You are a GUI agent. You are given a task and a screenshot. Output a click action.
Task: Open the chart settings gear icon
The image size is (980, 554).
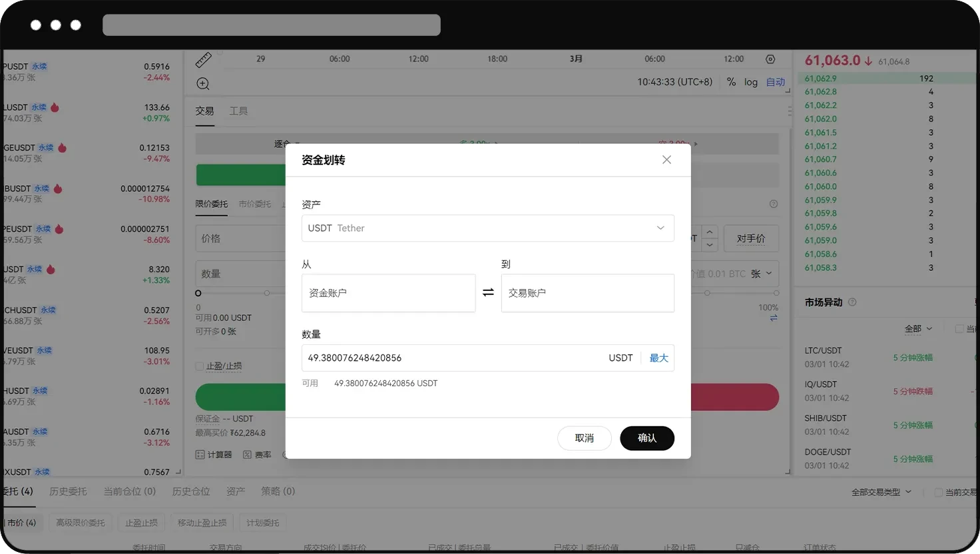pos(770,59)
